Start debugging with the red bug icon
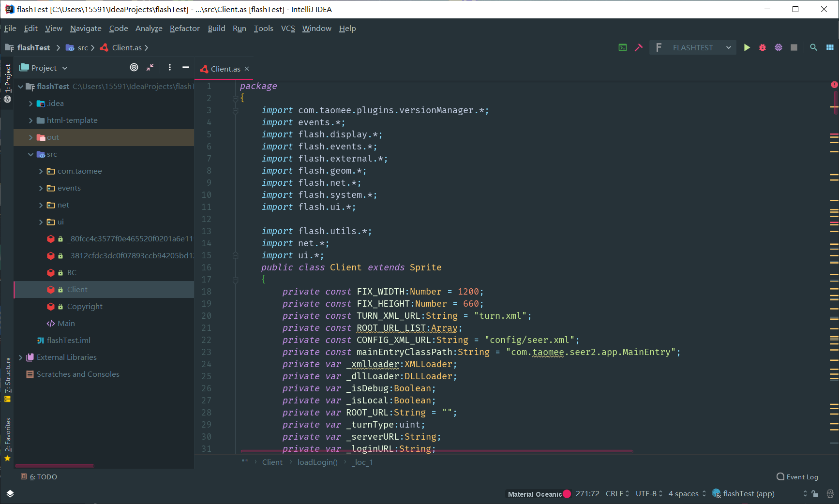 pos(763,47)
